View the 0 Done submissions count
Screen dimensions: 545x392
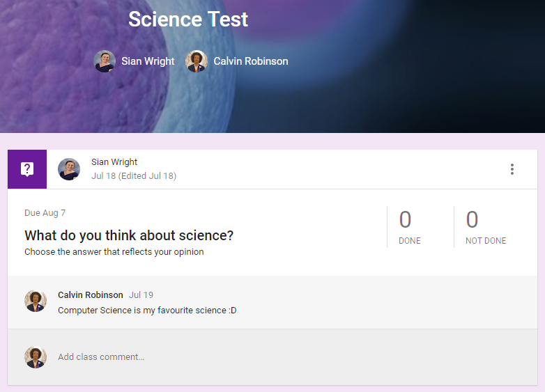(409, 227)
